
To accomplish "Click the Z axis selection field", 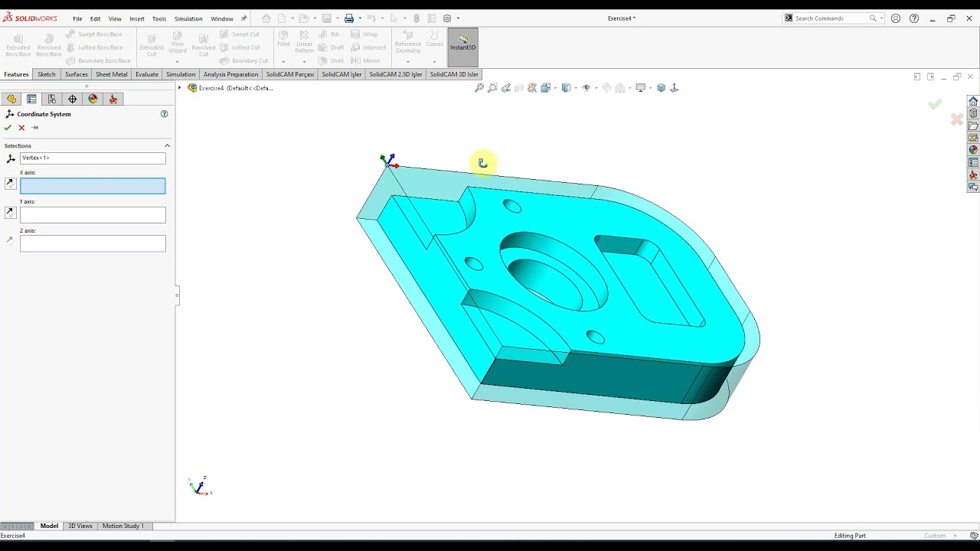I will [93, 243].
